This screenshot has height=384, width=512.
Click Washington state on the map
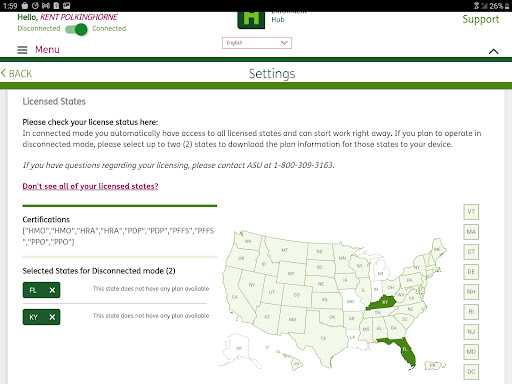(248, 241)
